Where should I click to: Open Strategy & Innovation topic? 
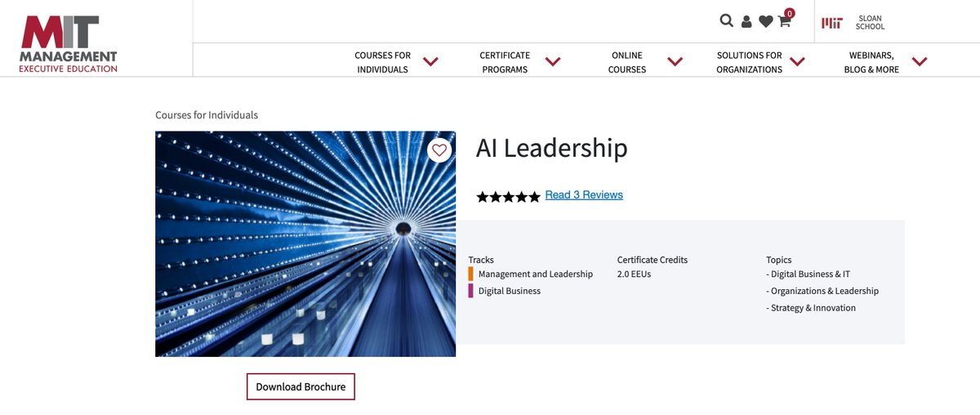[811, 308]
